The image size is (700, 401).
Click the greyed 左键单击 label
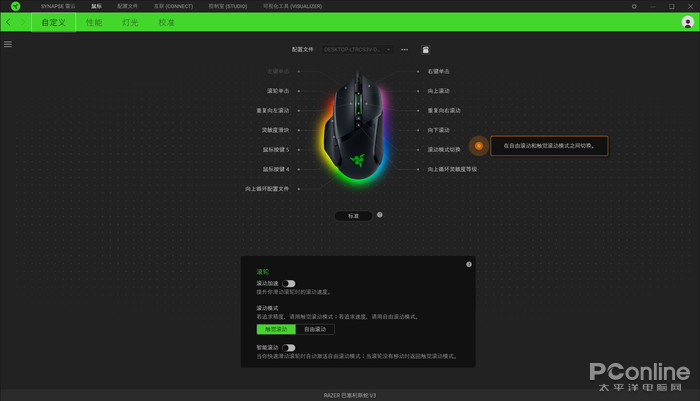coord(278,71)
